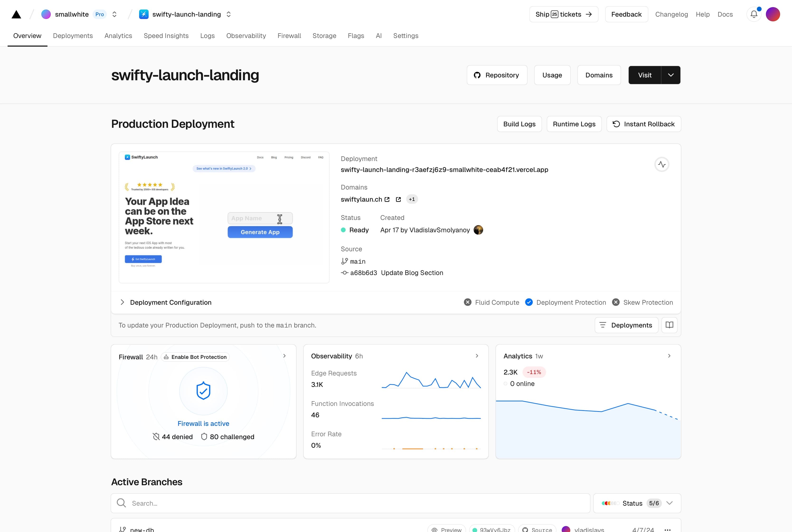
Task: Click the Enable Bot Protection button
Action: click(x=195, y=357)
